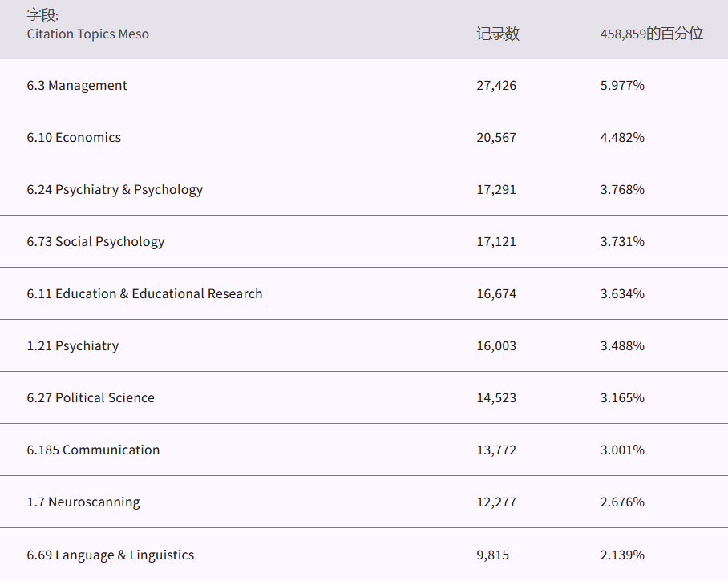This screenshot has width=728, height=581.
Task: Choose 6.69 Language & Linguistics
Action: (111, 555)
